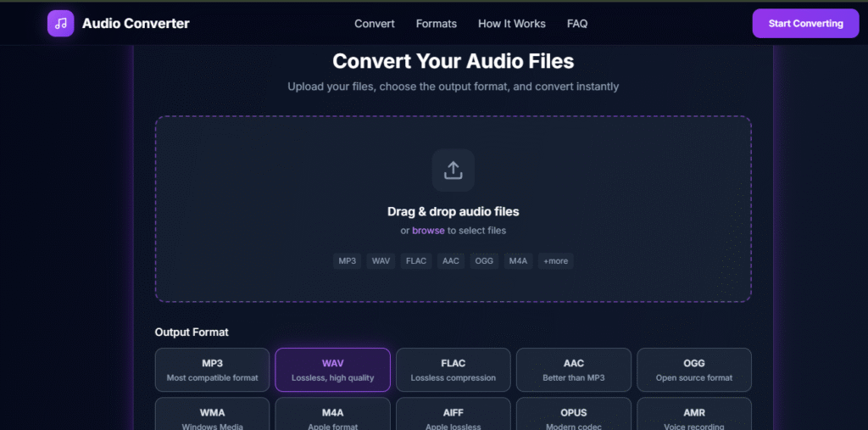Image resolution: width=868 pixels, height=430 pixels.
Task: Choose OGG open source format
Action: [693, 370]
